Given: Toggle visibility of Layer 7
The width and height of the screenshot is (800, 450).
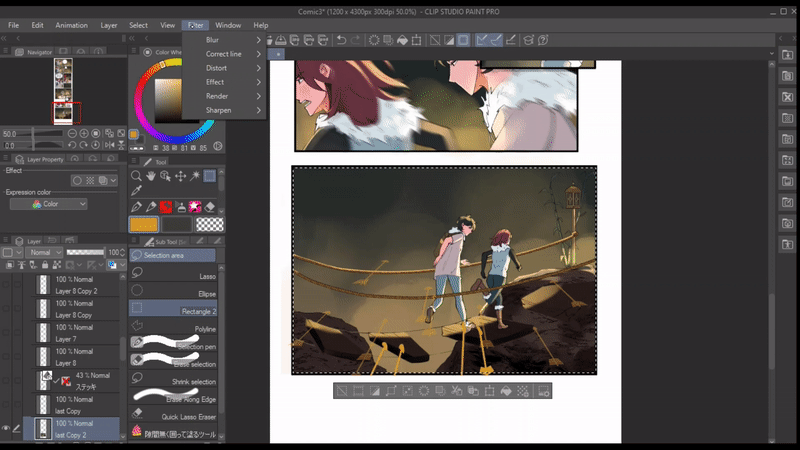Looking at the screenshot, I should point(7,333).
